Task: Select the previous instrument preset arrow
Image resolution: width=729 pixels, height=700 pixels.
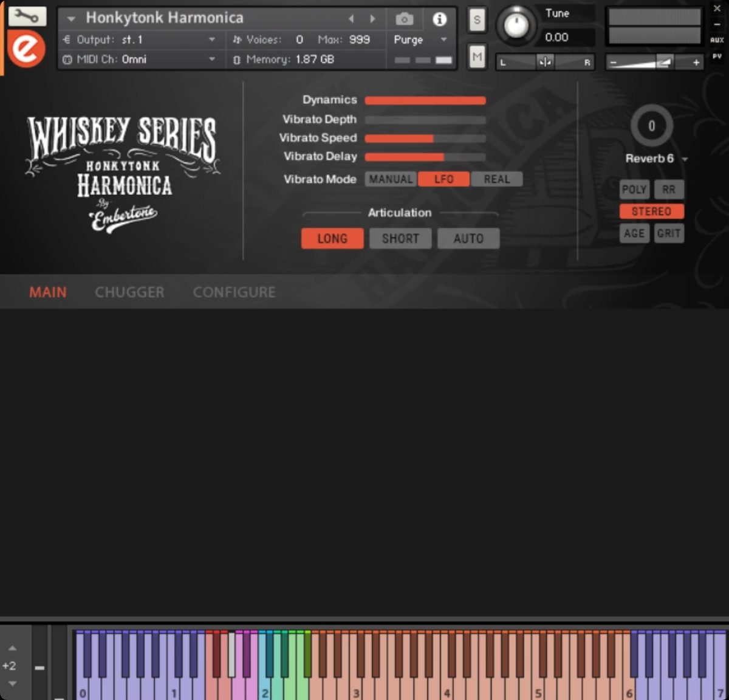Action: (x=351, y=19)
